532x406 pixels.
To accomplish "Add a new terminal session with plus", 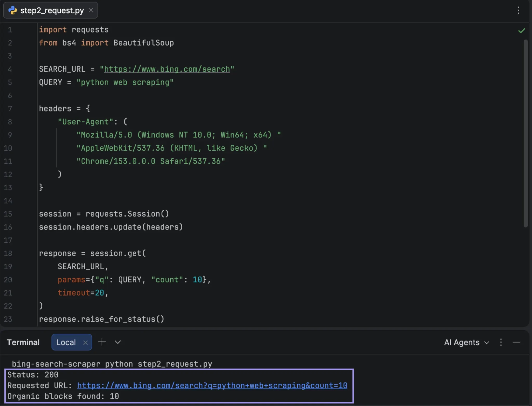I will pos(102,342).
